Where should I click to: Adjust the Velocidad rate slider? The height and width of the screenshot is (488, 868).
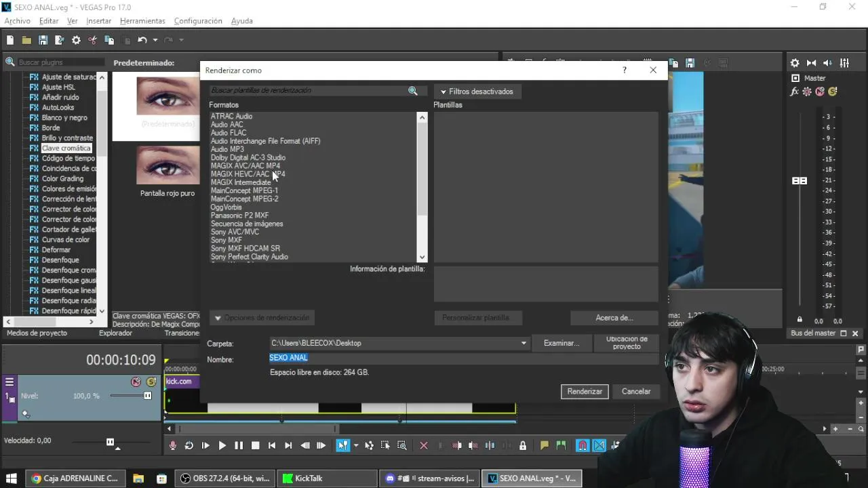pyautogui.click(x=110, y=442)
